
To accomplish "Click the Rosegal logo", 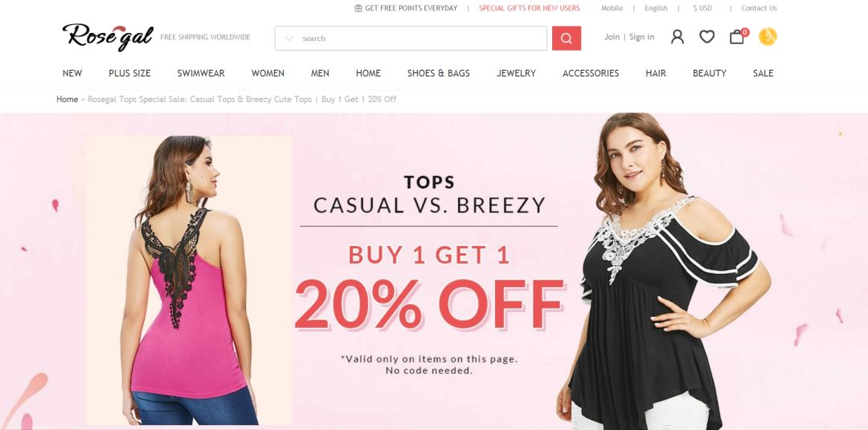I will tap(108, 36).
